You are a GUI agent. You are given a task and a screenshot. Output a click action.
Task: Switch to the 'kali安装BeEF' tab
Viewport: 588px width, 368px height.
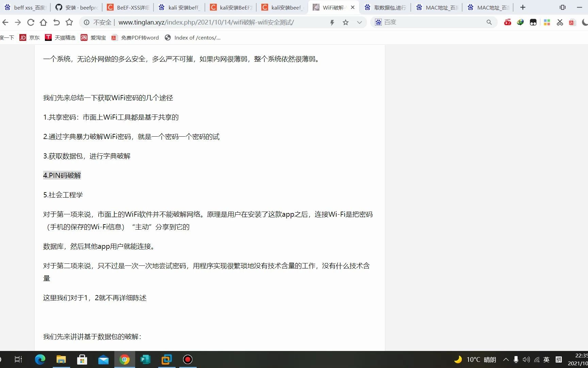(x=231, y=7)
